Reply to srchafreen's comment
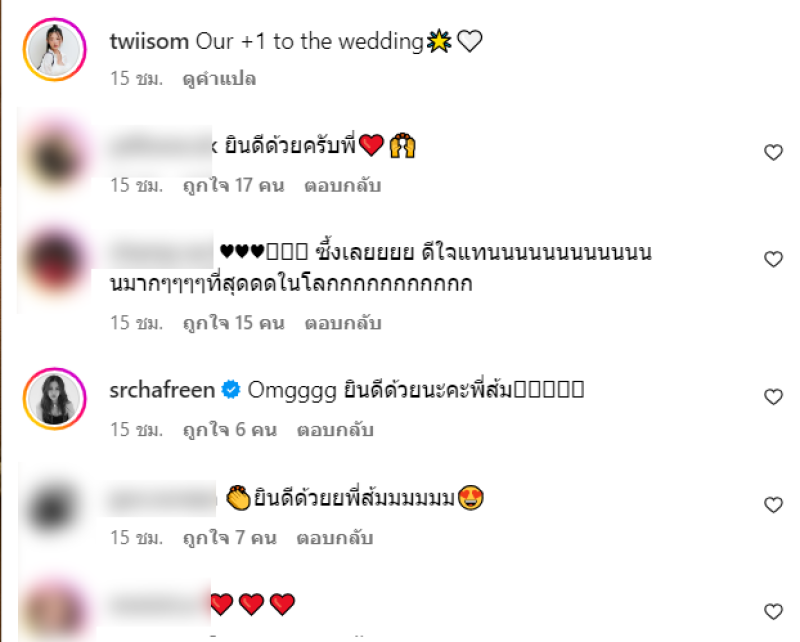The image size is (800, 642). tap(335, 430)
